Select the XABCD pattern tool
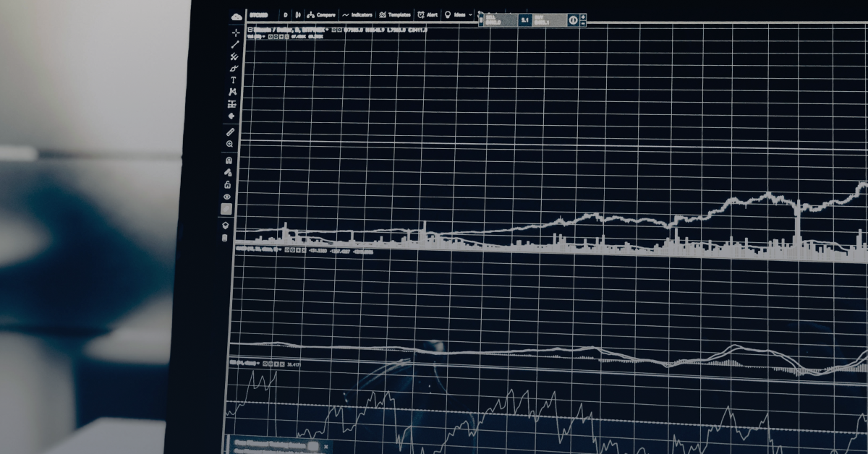This screenshot has height=454, width=868. click(x=233, y=92)
